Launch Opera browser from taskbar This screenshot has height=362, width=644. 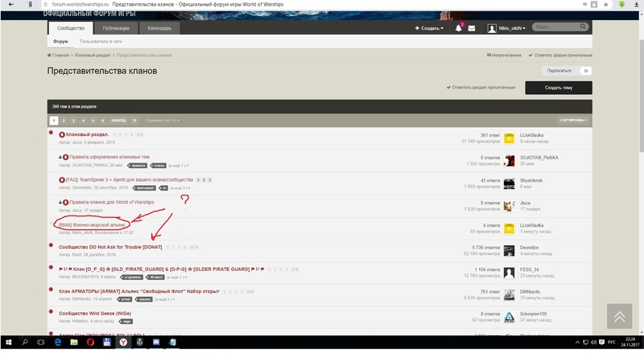click(90, 342)
